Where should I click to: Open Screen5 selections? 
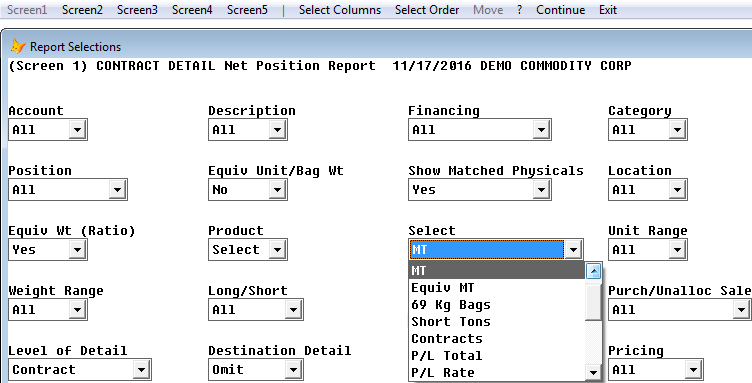[x=247, y=10]
